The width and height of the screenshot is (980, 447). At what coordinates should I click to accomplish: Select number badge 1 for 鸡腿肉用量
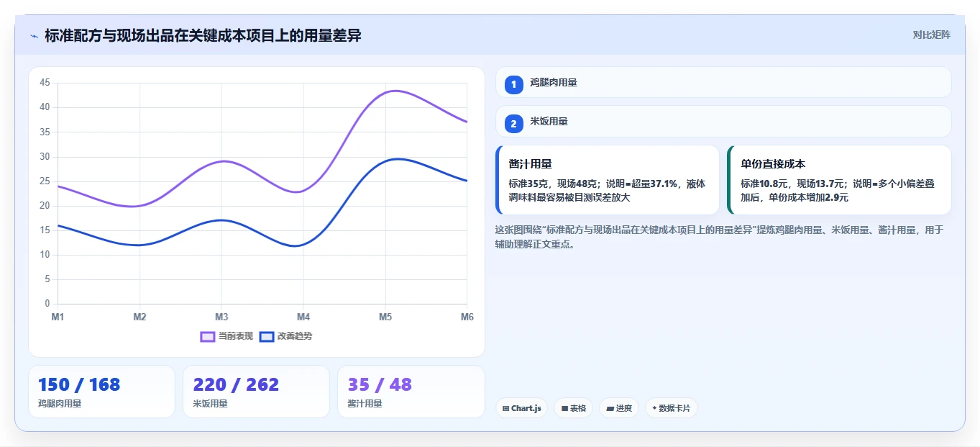(x=513, y=85)
